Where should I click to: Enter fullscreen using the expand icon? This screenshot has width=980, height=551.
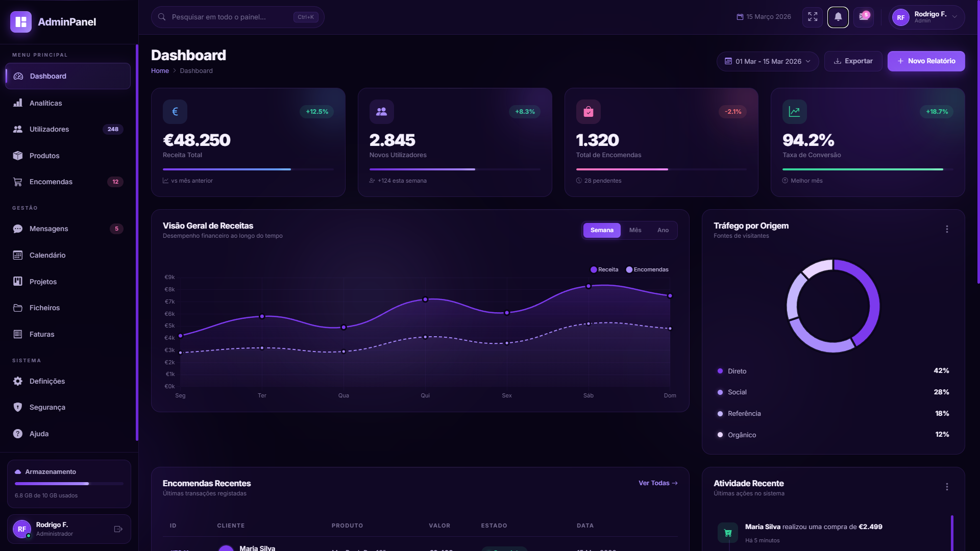(813, 17)
